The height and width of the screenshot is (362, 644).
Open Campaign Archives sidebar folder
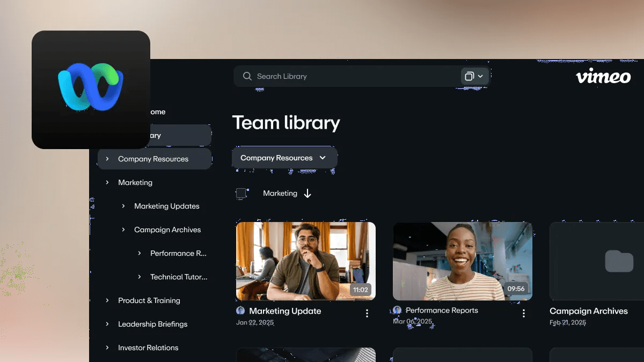[167, 230]
